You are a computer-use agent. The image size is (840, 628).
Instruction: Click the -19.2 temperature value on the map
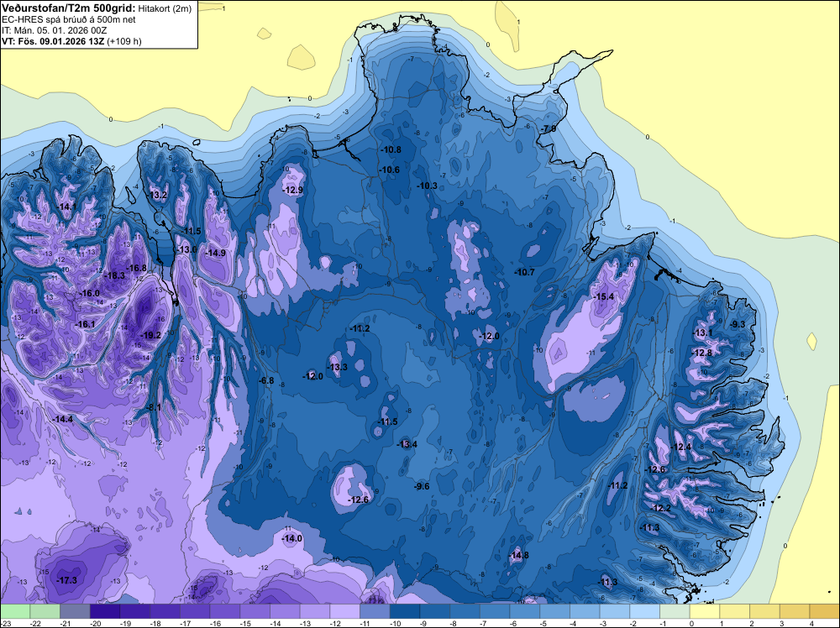point(150,335)
